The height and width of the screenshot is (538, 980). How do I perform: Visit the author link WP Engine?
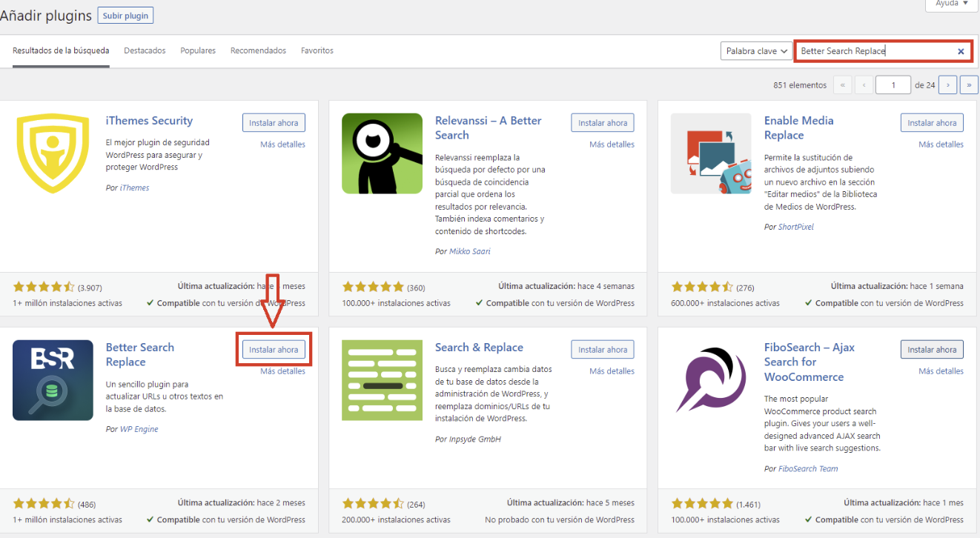tap(139, 430)
